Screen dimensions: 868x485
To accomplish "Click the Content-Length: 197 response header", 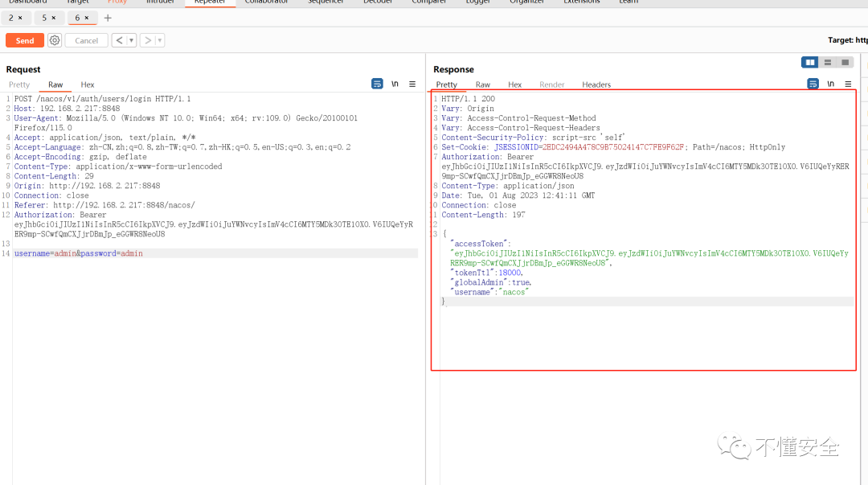I will pos(483,215).
